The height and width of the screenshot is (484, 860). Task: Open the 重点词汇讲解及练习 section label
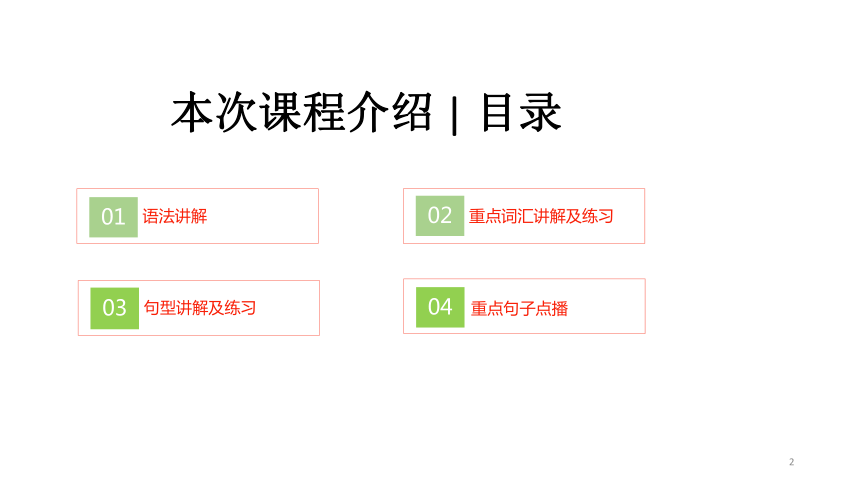(541, 216)
